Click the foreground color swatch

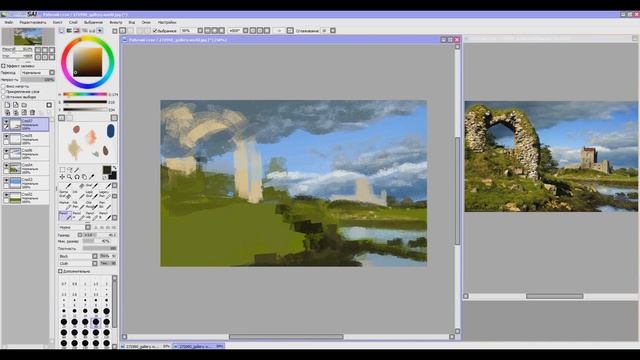click(107, 170)
